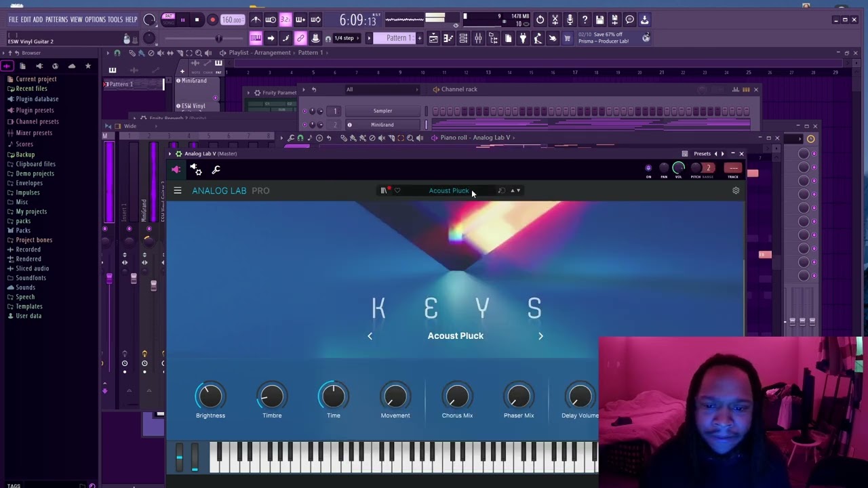Screen dimensions: 868x488
Task: Select the MiniGrand channel in the Channel rack
Action: [x=382, y=125]
